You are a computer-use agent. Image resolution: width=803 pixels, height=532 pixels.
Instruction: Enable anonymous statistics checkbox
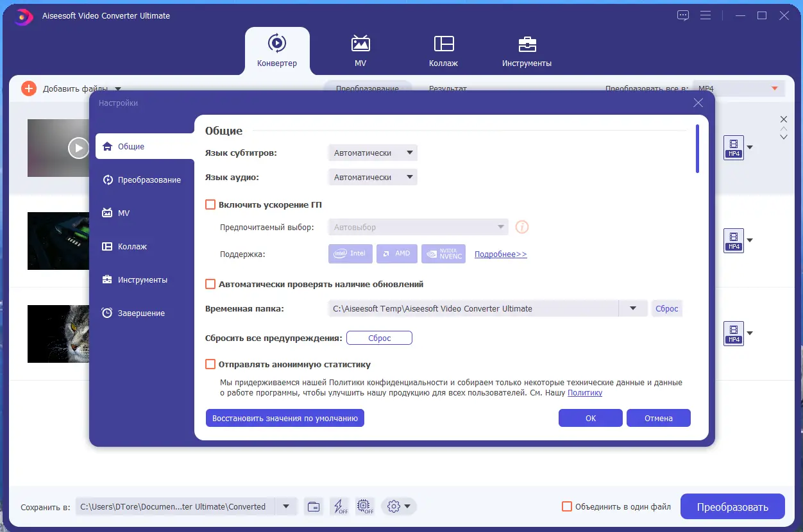pyautogui.click(x=210, y=365)
